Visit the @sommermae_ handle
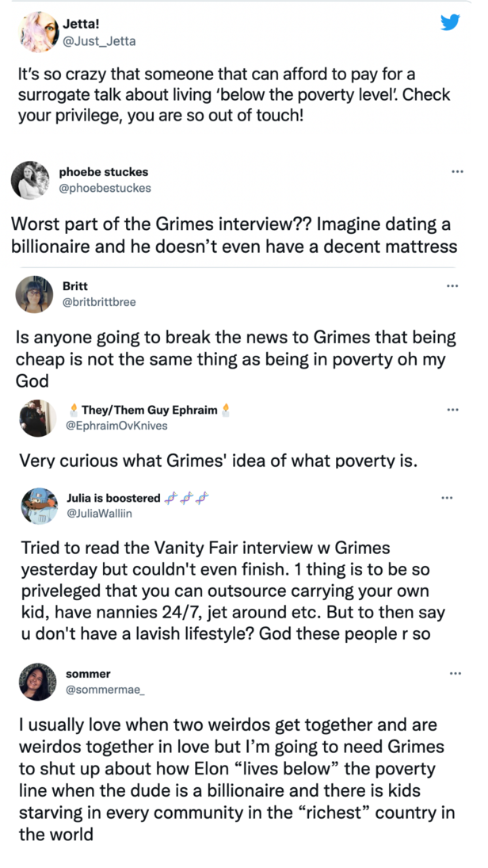 pyautogui.click(x=105, y=690)
